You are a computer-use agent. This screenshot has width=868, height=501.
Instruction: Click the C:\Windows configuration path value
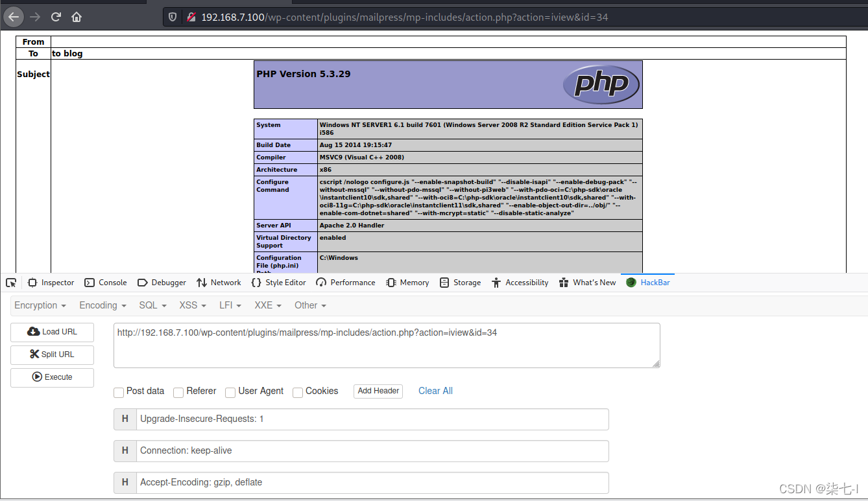pyautogui.click(x=339, y=258)
